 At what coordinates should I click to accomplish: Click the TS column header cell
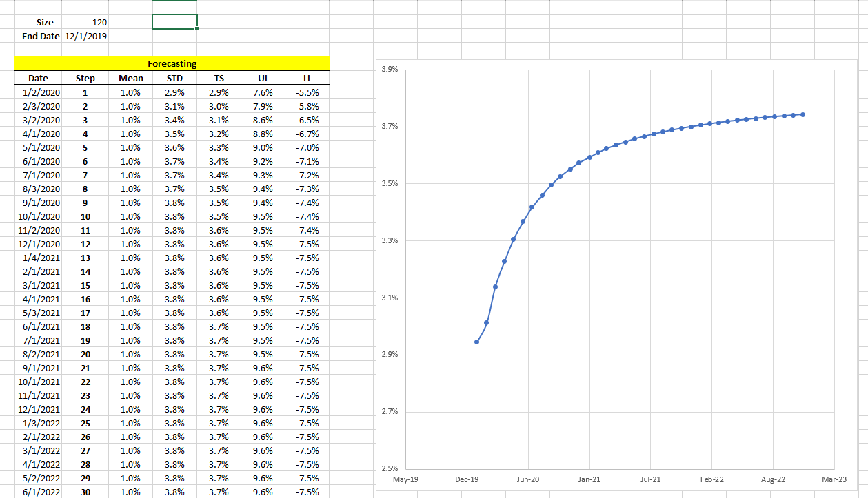coord(219,79)
